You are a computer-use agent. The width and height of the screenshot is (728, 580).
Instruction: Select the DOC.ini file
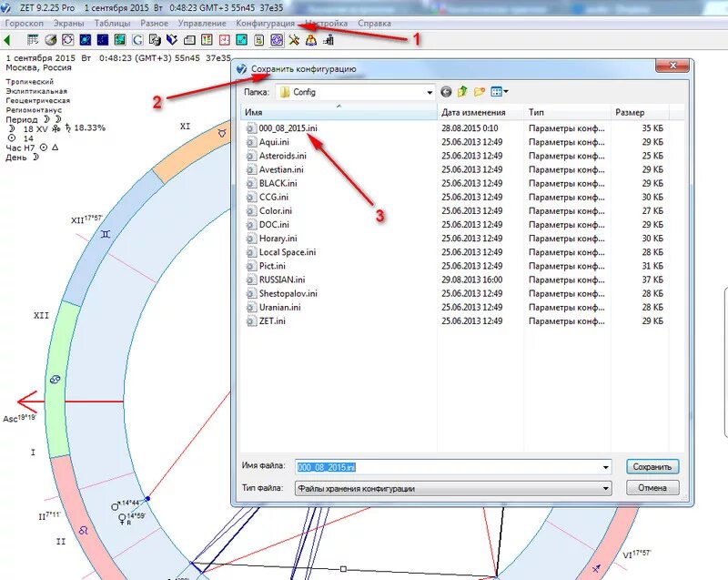pyautogui.click(x=274, y=225)
